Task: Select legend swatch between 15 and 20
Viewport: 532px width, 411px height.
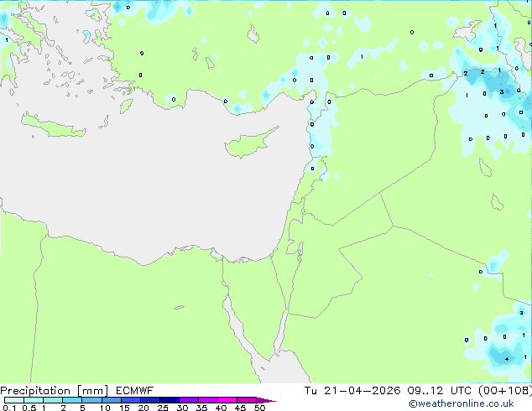Action: click(130, 400)
